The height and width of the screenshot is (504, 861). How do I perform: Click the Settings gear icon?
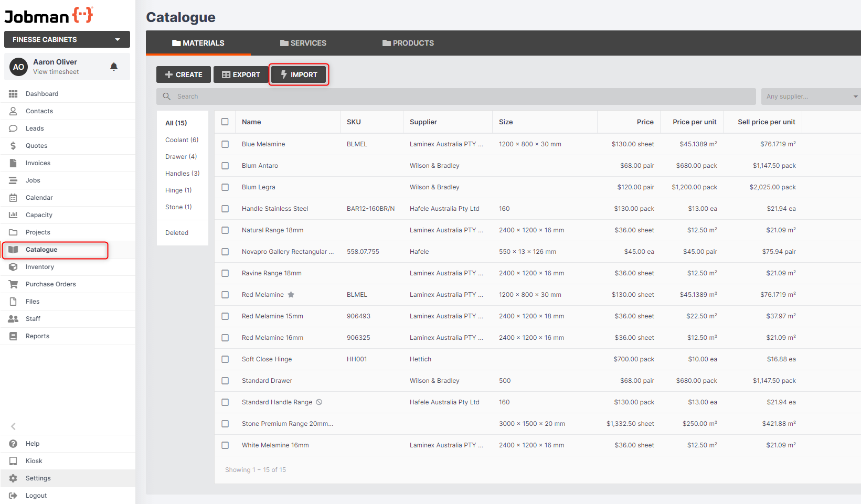tap(13, 478)
